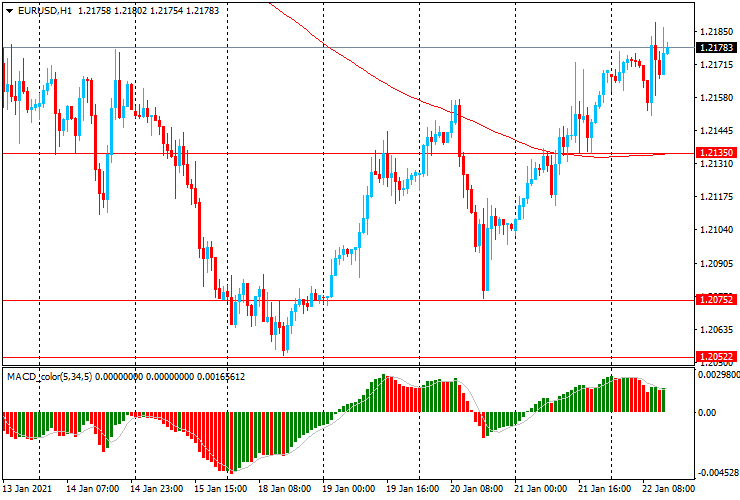Click the 15 Jan 15:00 time axis label
This screenshot has height=500, width=740.
point(220,488)
